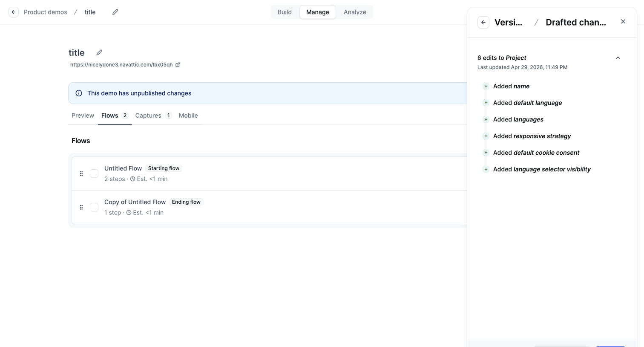
Task: Go back in the version panel
Action: [483, 22]
